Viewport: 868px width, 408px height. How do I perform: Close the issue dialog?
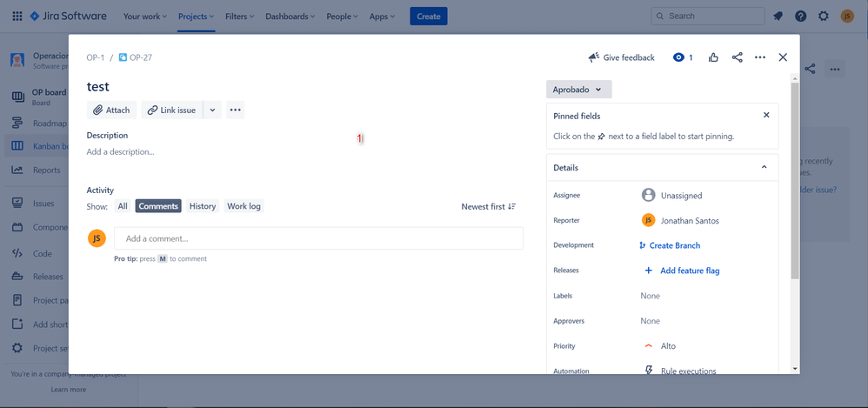783,57
